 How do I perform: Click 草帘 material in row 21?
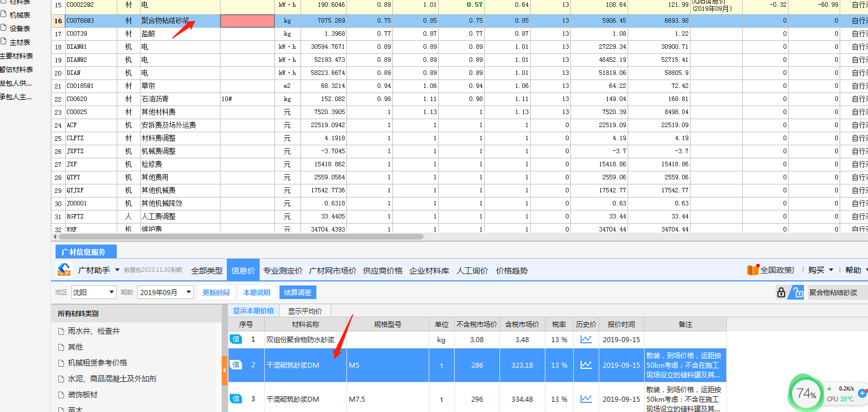coord(180,86)
